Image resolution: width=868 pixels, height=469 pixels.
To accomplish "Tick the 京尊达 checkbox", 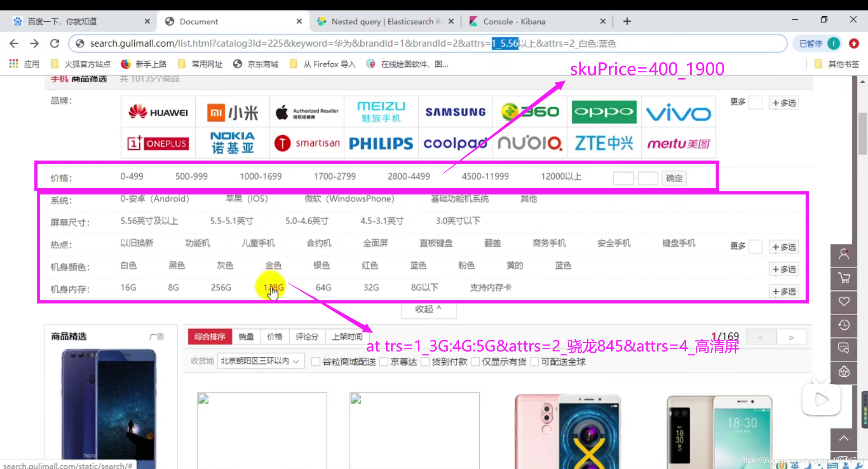I will pyautogui.click(x=384, y=362).
